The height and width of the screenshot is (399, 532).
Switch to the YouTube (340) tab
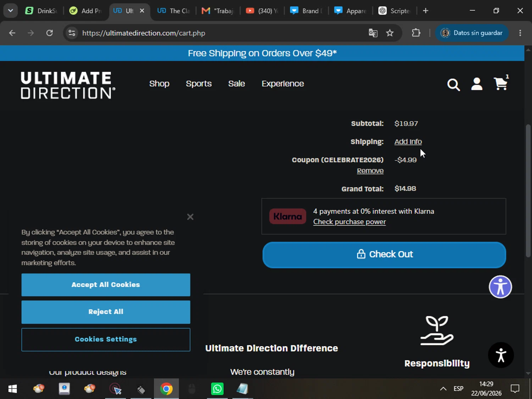(262, 11)
